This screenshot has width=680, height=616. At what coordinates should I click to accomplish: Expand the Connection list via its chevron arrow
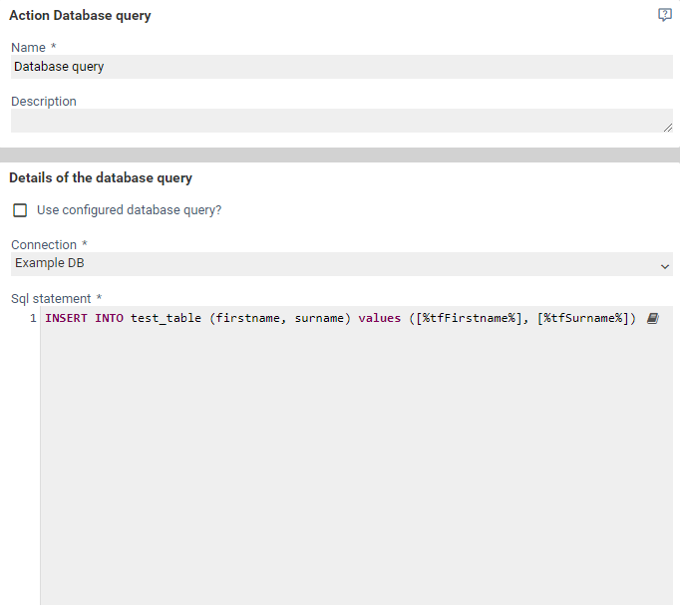pos(665,266)
